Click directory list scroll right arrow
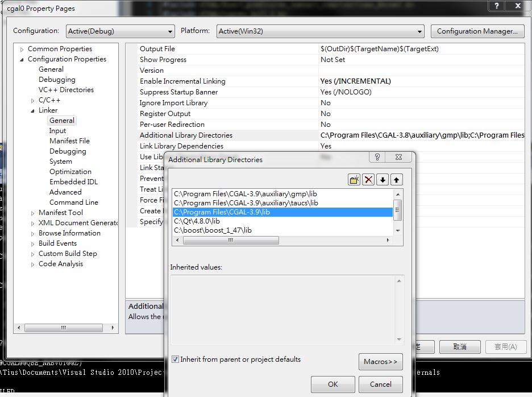Image resolution: width=532 pixels, height=397 pixels. point(388,241)
